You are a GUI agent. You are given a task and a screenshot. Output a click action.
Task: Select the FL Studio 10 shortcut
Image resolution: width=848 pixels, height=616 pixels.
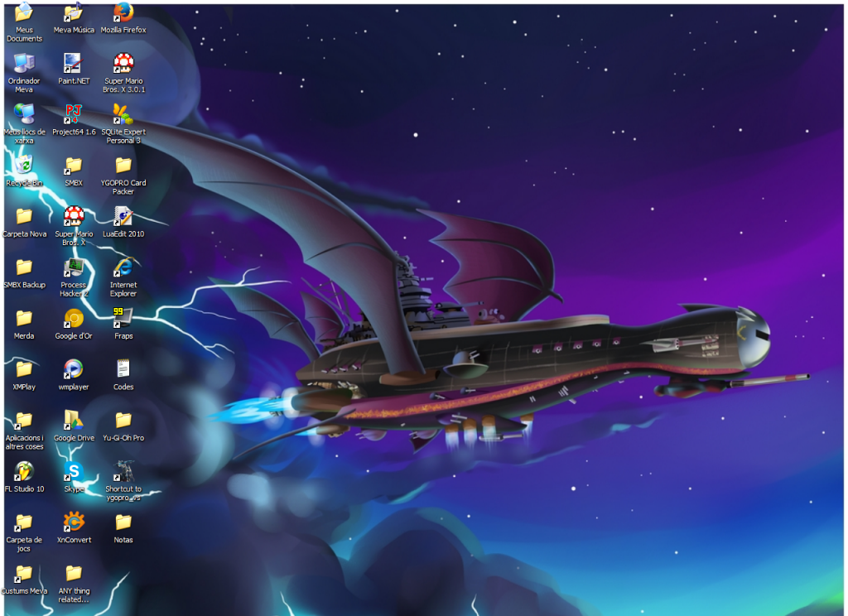point(24,471)
